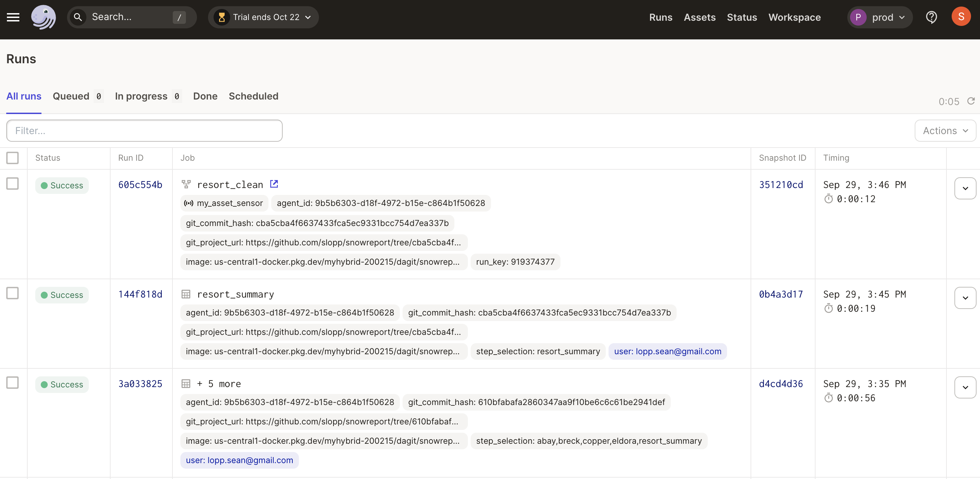Expand the prod deployment selector
Viewport: 980px width, 479px height.
pos(880,17)
